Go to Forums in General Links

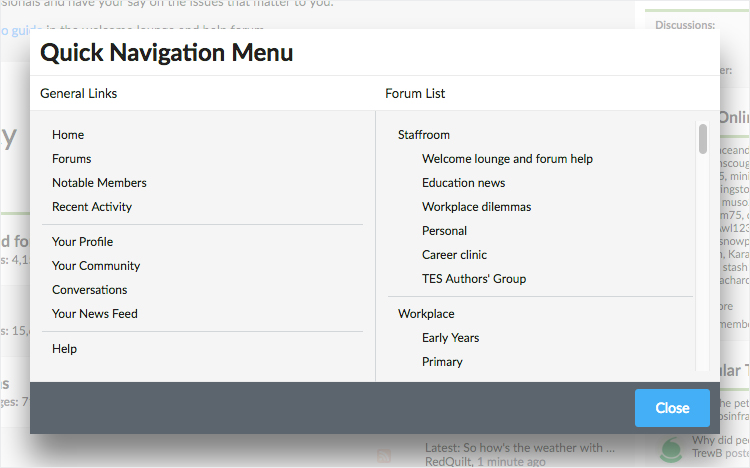coord(71,159)
